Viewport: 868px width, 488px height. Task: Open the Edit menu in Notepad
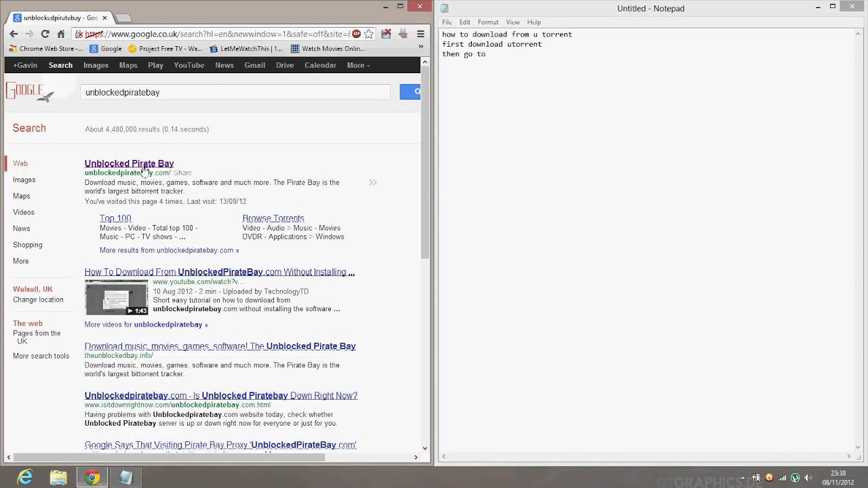coord(465,22)
